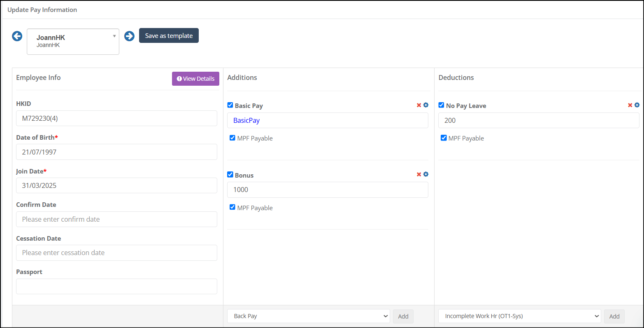Click the Date of Birth field
Viewport: 644px width, 328px height.
tap(116, 152)
